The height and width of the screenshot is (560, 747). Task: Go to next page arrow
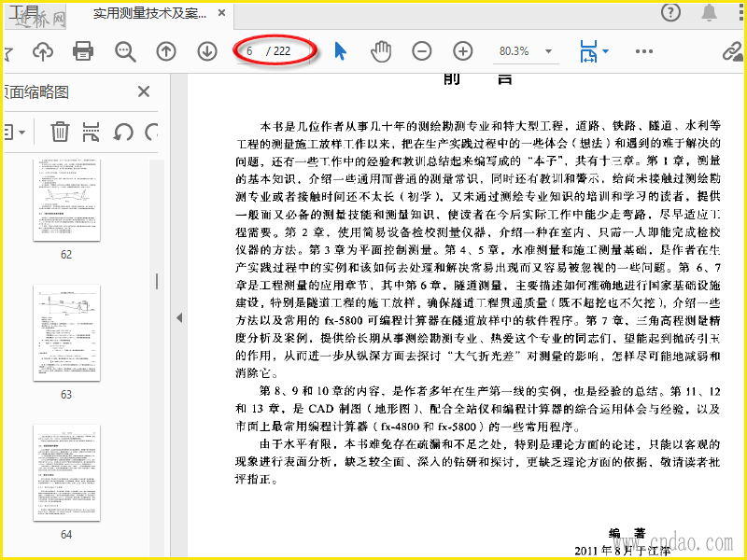click(x=207, y=51)
